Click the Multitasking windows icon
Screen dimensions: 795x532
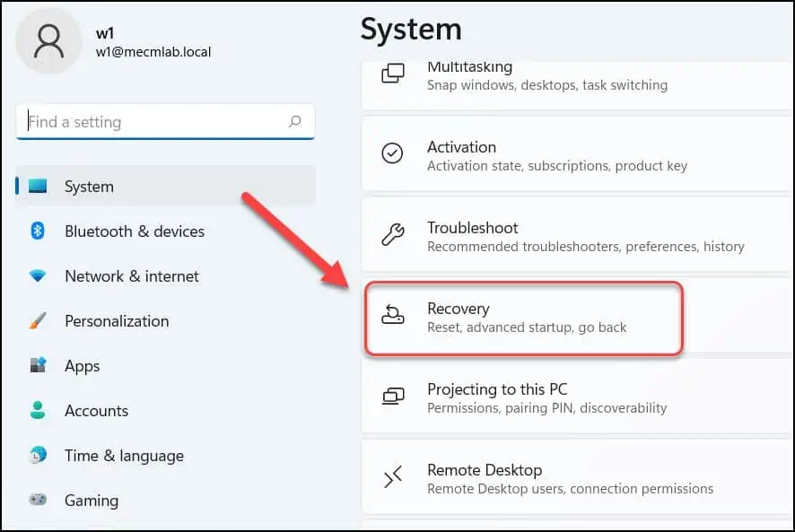tap(393, 74)
